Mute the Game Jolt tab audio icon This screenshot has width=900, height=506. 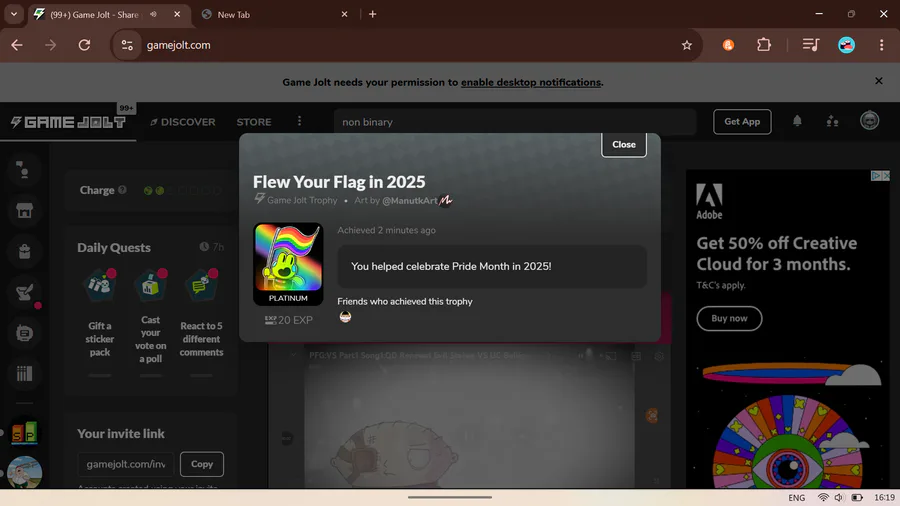(x=153, y=14)
